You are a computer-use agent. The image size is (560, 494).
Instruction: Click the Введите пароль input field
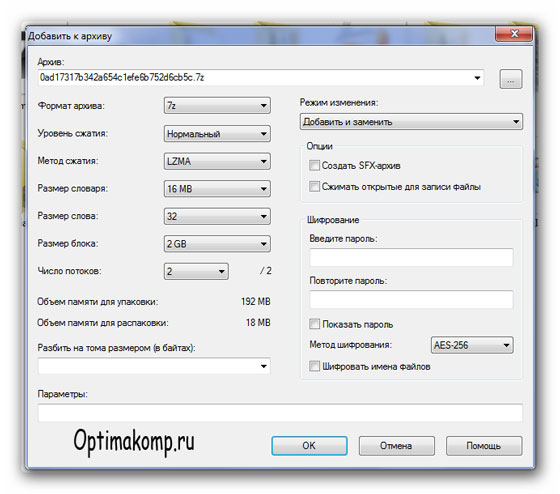point(411,258)
